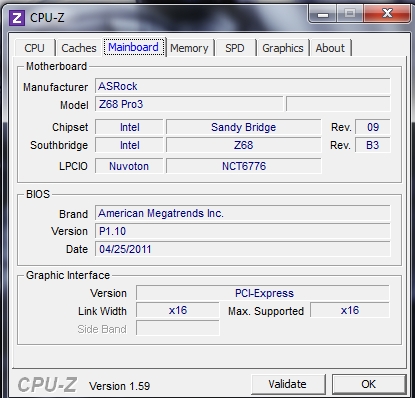Select the Chipset vendor Intel value
The width and height of the screenshot is (415, 398).
[129, 127]
